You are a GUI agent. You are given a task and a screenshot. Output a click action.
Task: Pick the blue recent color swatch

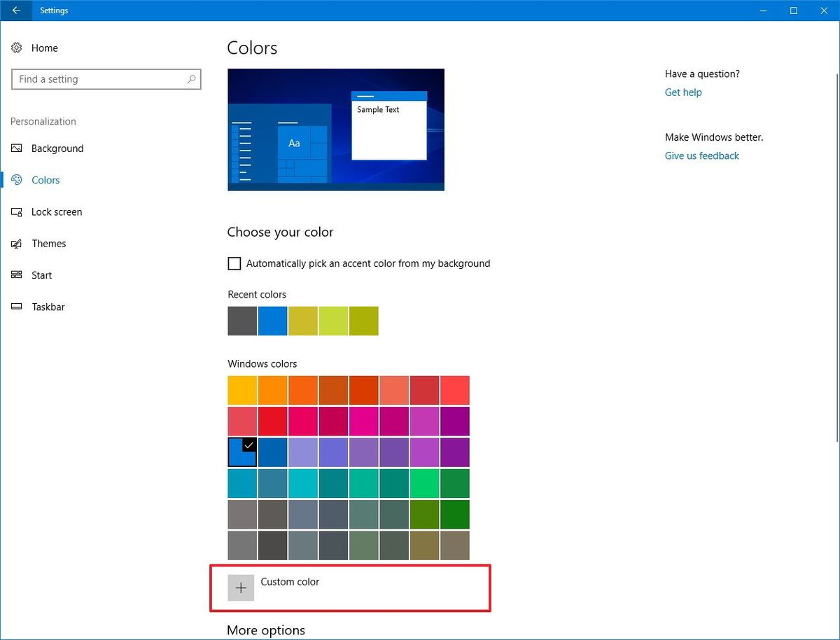coord(272,321)
